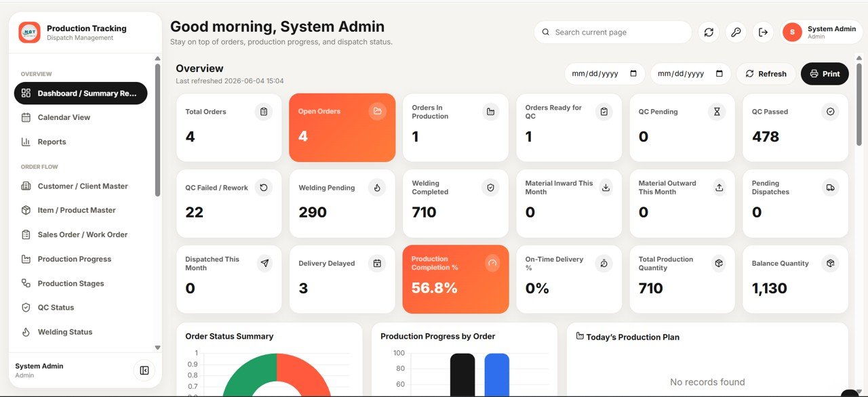This screenshot has width=868, height=397.
Task: Click the On-Time Delivery % timer icon
Action: (604, 264)
